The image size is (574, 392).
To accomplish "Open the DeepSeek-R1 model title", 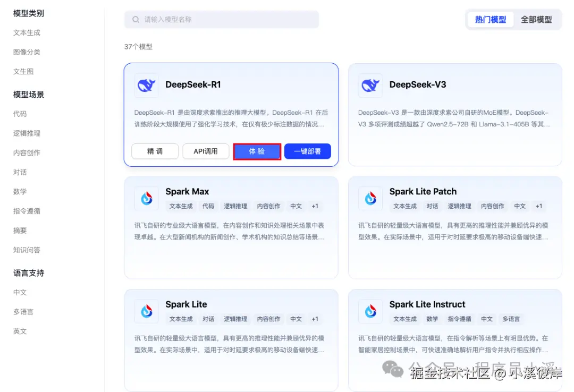I will tap(193, 84).
